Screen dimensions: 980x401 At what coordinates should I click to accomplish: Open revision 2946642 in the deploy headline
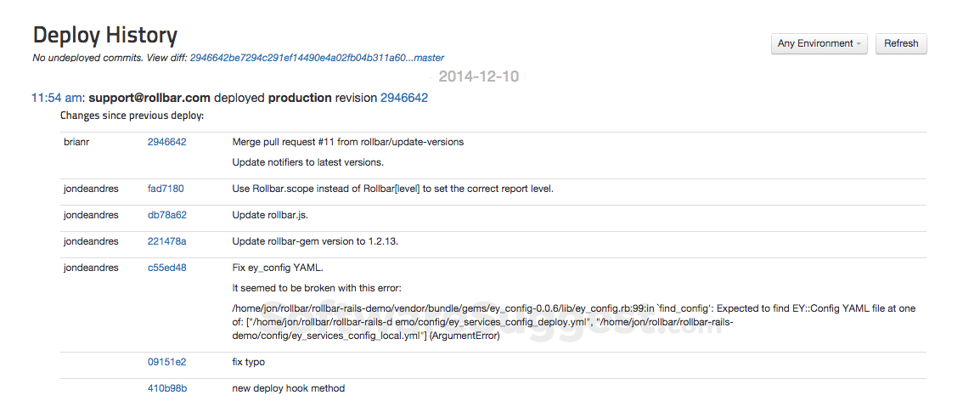[404, 98]
